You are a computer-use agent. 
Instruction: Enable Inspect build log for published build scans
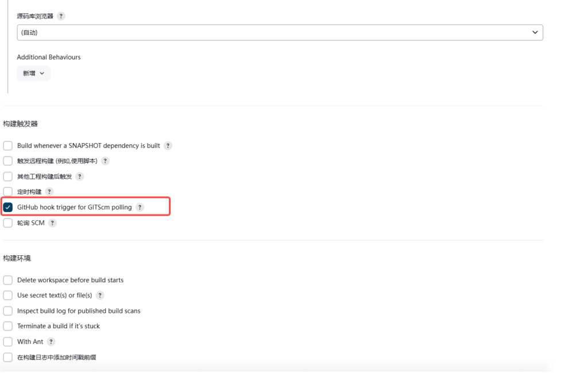8,311
